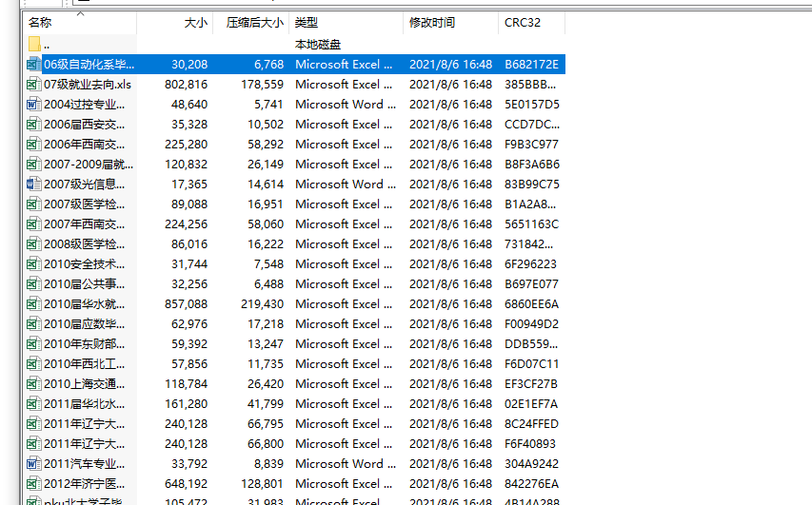
Task: Click the CRC value B8F3A6B6
Action: coord(532,165)
